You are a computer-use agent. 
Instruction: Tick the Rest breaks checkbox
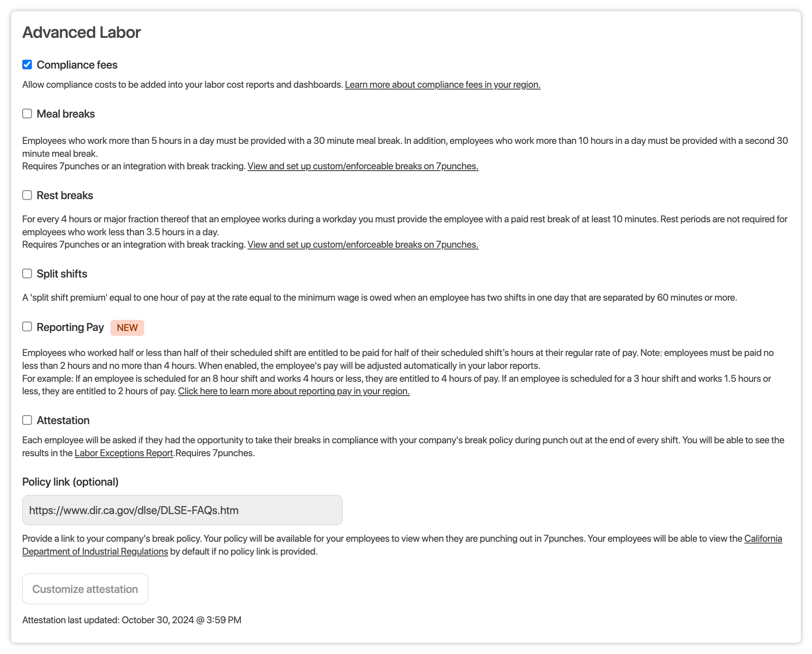[x=27, y=195]
